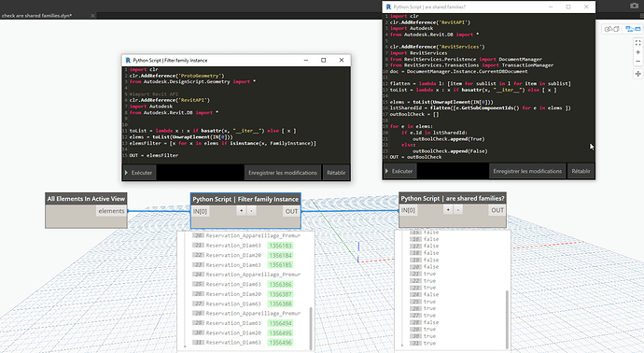Close the 'check are shared families.dyn' tab

point(92,16)
